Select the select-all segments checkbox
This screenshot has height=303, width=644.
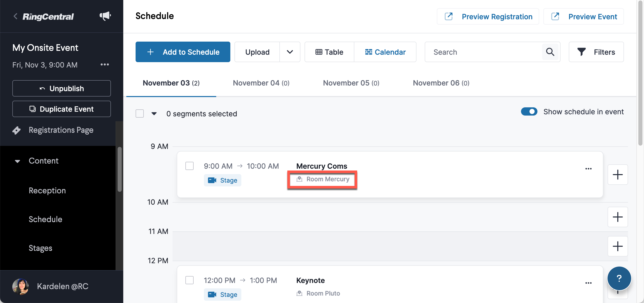[140, 113]
